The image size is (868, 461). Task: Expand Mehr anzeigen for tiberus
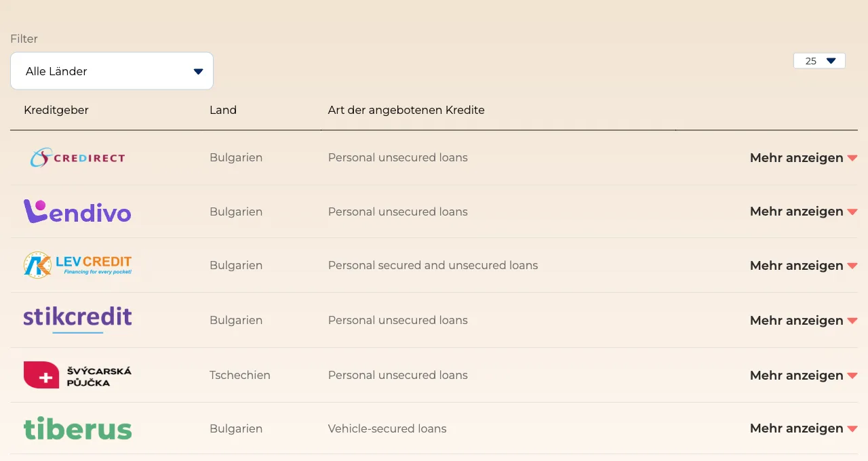coord(804,428)
